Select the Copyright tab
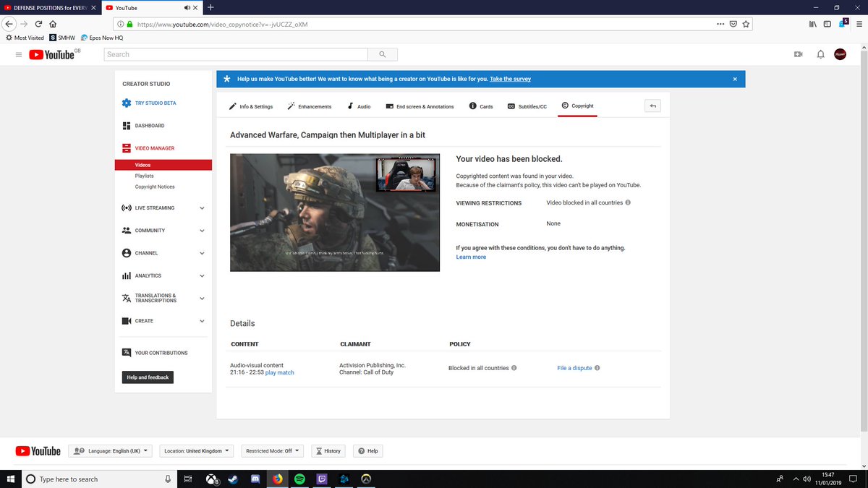This screenshot has height=488, width=868. point(577,106)
